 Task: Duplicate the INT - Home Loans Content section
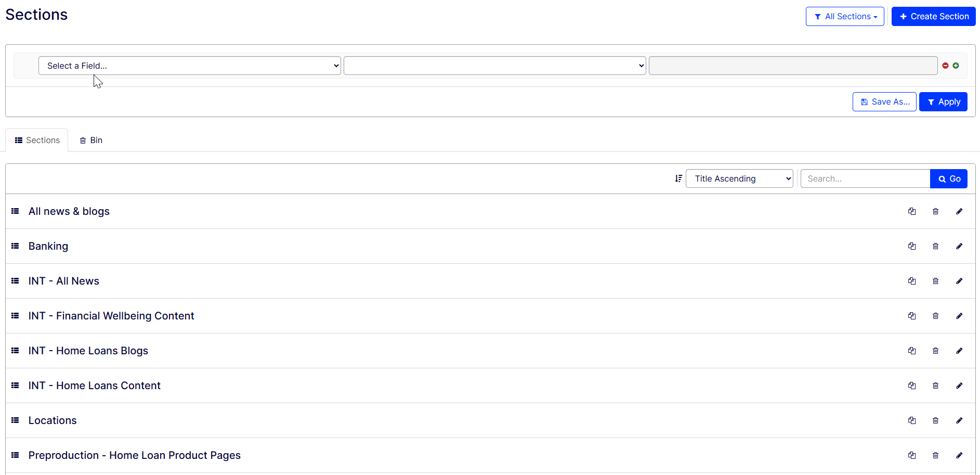click(x=912, y=386)
